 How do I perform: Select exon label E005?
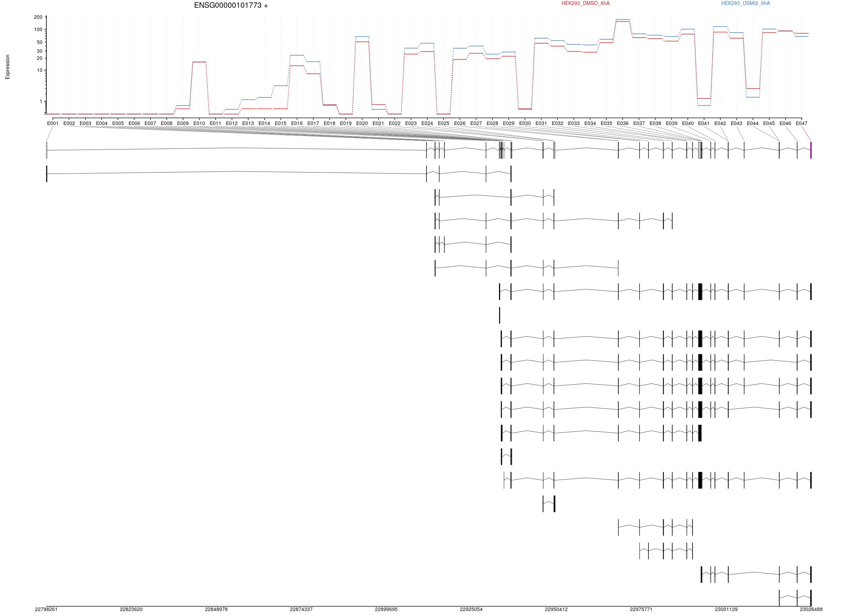pyautogui.click(x=118, y=123)
